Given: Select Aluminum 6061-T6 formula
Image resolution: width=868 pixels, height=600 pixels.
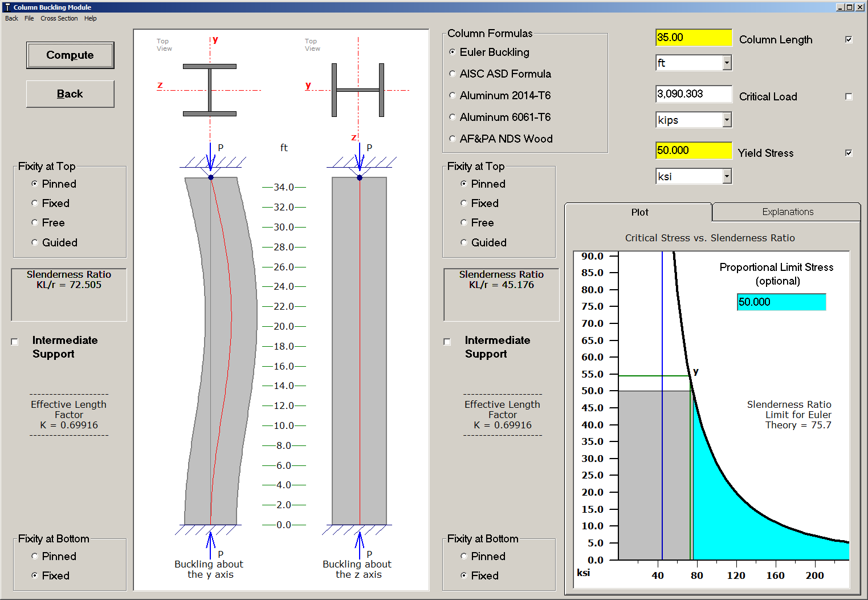Looking at the screenshot, I should click(x=452, y=117).
